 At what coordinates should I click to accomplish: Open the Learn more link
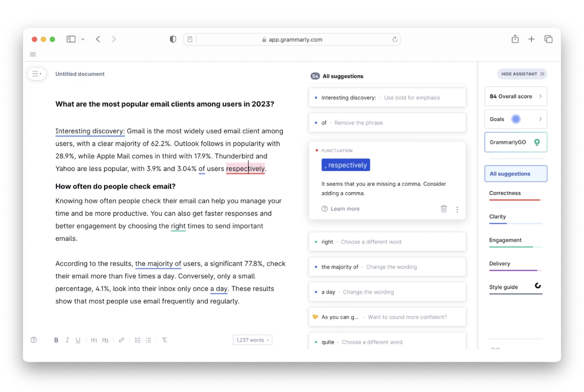click(x=345, y=209)
